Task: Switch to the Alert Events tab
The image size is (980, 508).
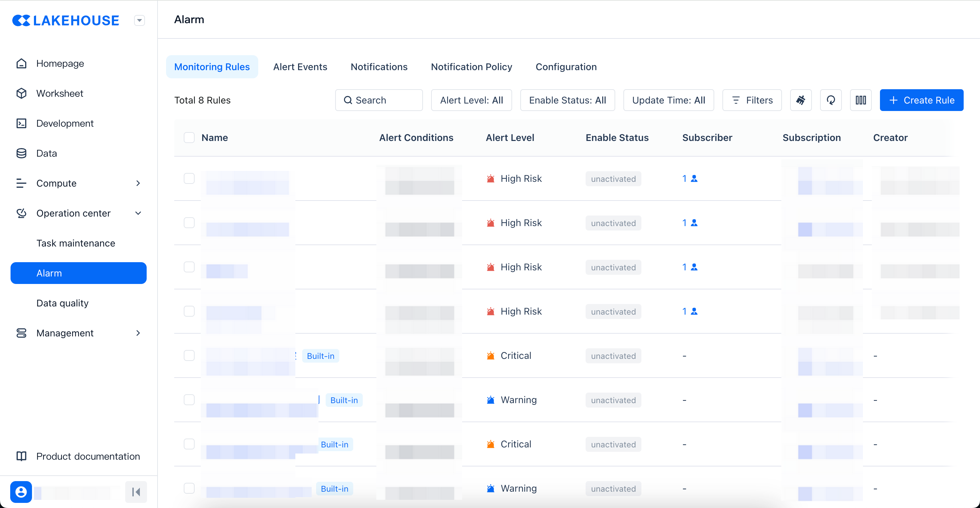Action: coord(300,67)
